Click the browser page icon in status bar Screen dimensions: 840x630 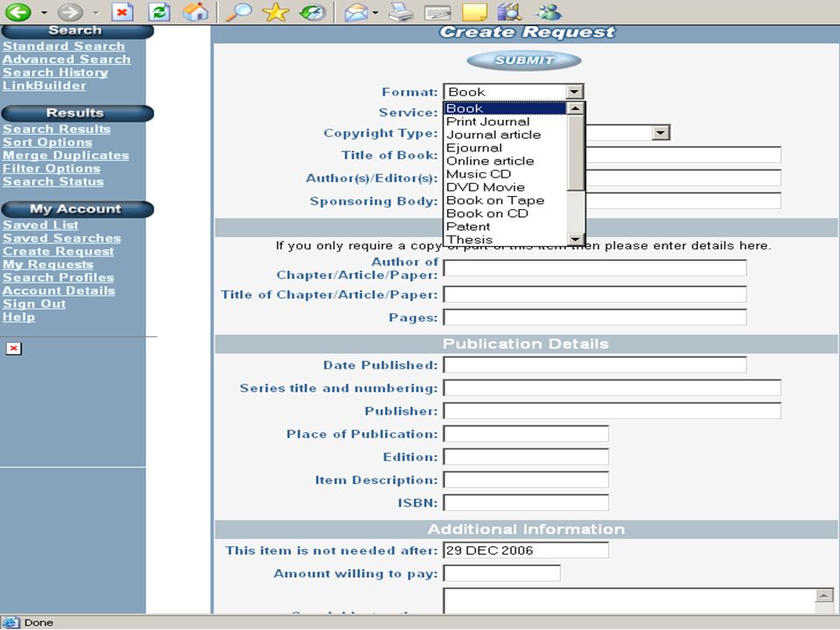10,622
